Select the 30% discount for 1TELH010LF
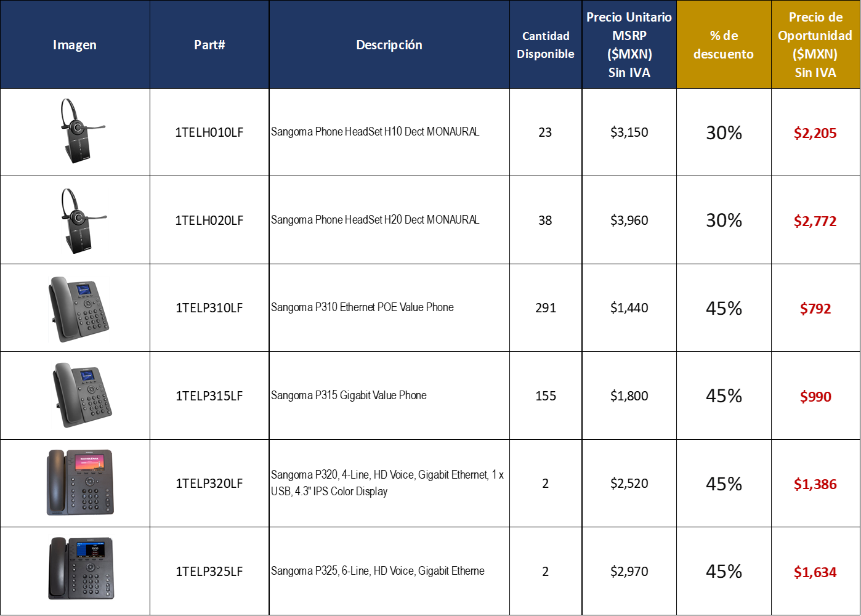 tap(724, 133)
